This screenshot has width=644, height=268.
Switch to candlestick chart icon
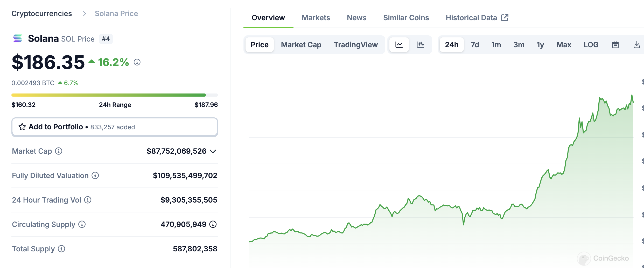(x=420, y=45)
